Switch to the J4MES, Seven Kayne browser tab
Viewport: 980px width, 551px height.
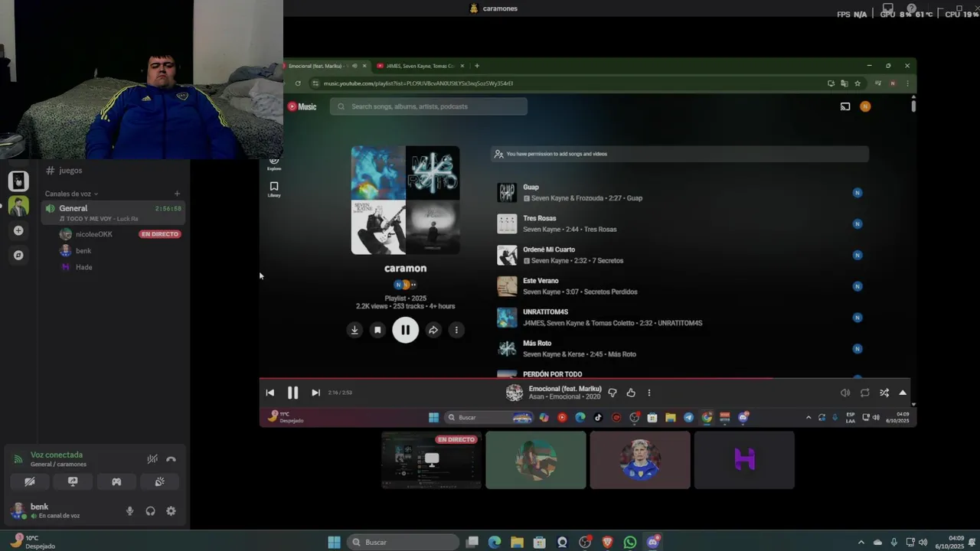[x=420, y=66]
